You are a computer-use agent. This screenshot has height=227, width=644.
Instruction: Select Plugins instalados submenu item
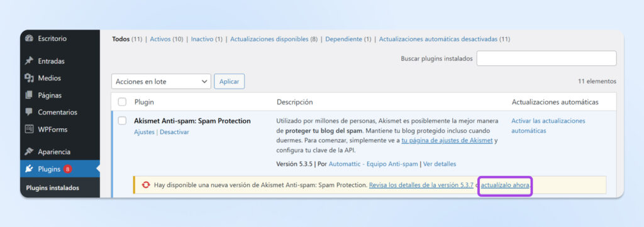pyautogui.click(x=53, y=188)
